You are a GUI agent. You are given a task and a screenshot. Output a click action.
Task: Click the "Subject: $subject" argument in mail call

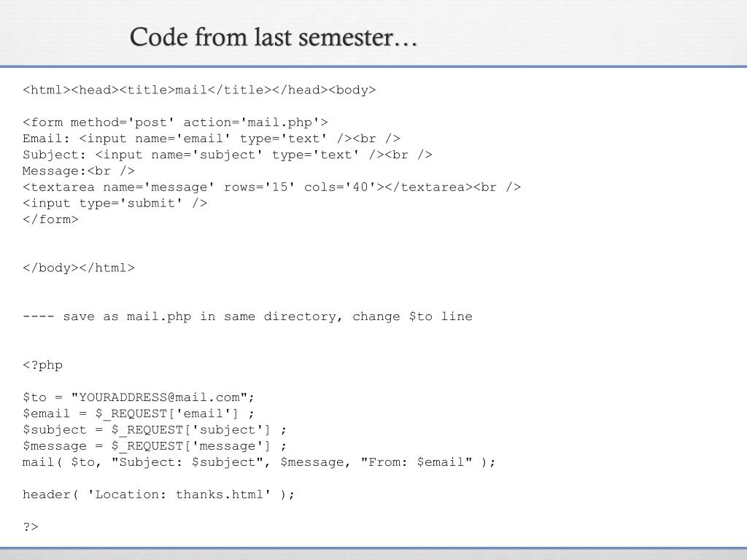pos(187,462)
